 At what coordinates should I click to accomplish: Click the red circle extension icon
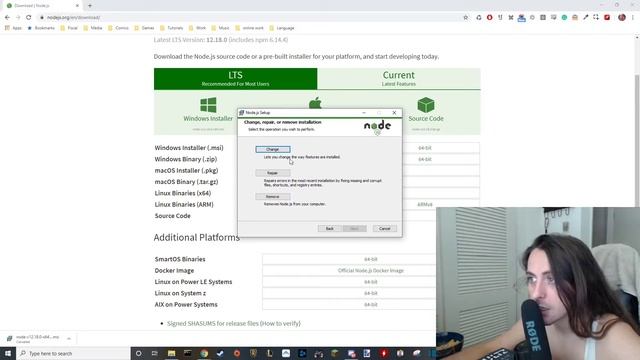pos(489,18)
